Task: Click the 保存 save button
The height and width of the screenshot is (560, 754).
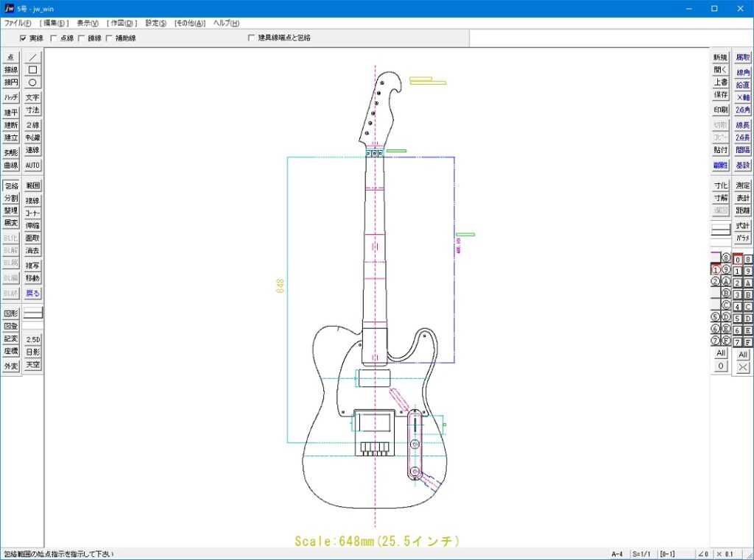Action: [x=720, y=95]
